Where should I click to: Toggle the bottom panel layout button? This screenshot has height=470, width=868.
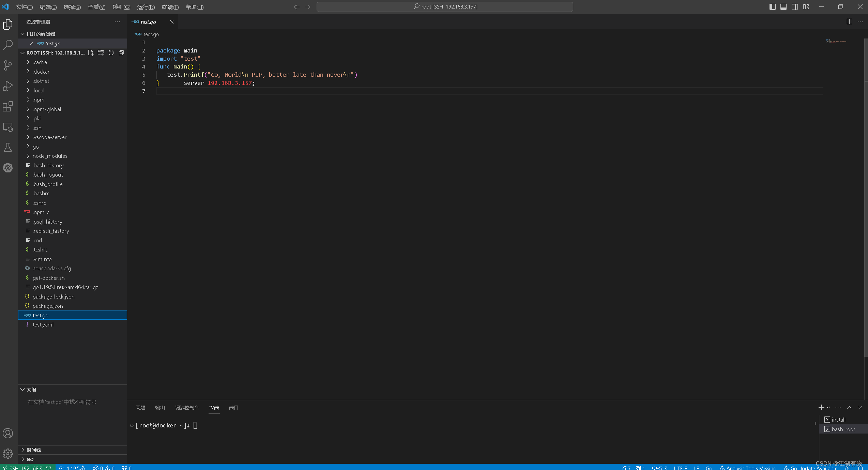tap(783, 7)
